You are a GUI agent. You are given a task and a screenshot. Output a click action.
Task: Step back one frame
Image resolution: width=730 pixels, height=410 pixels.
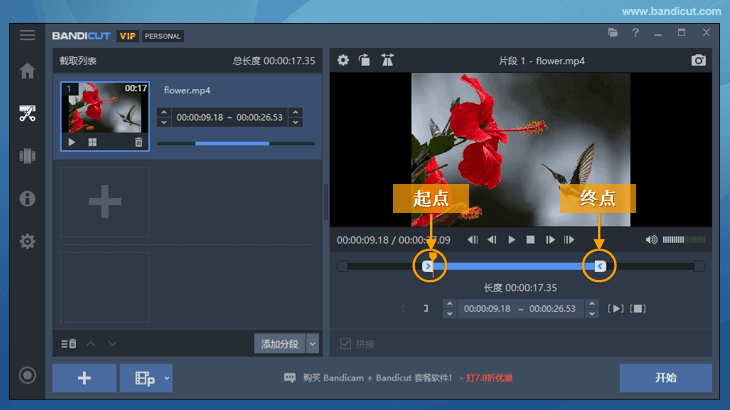pyautogui.click(x=492, y=240)
